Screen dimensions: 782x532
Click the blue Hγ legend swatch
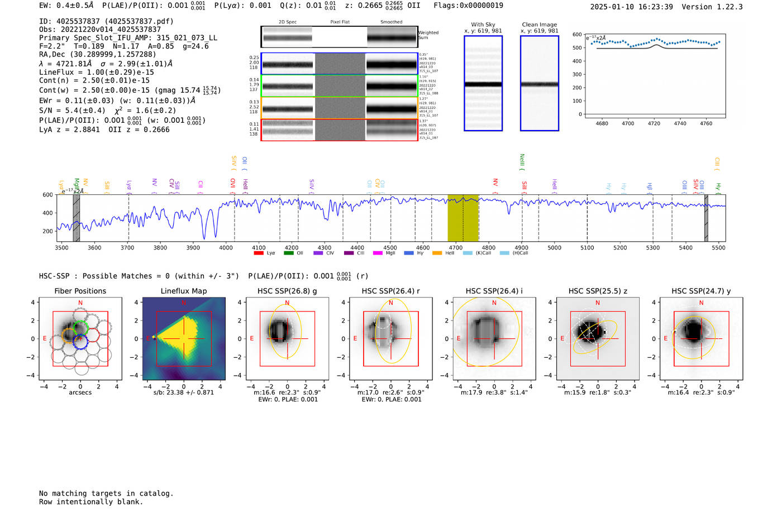click(409, 253)
